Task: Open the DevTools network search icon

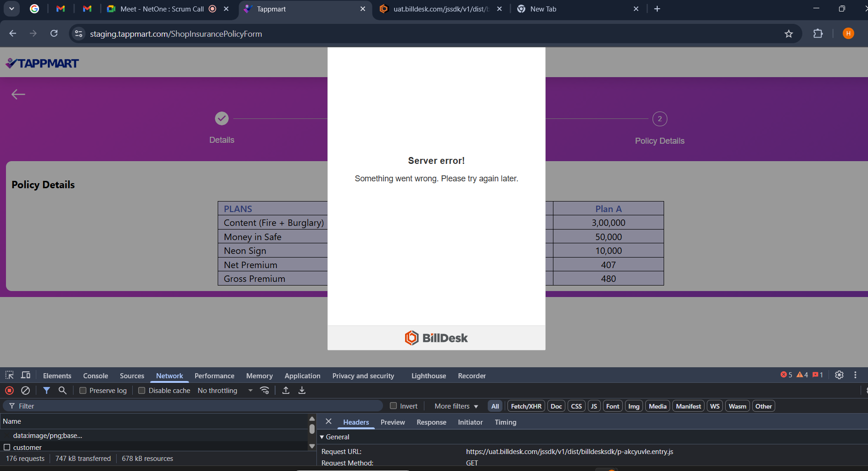Action: tap(62, 390)
